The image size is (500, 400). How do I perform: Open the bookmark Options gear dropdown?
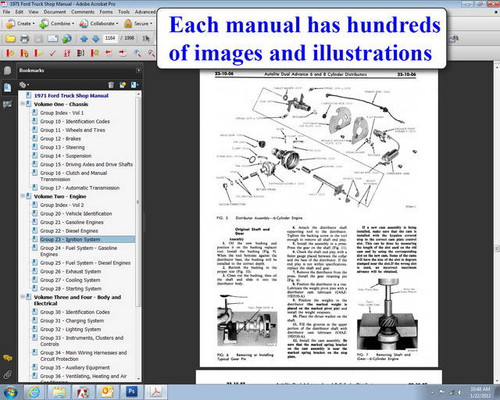pyautogui.click(x=24, y=85)
